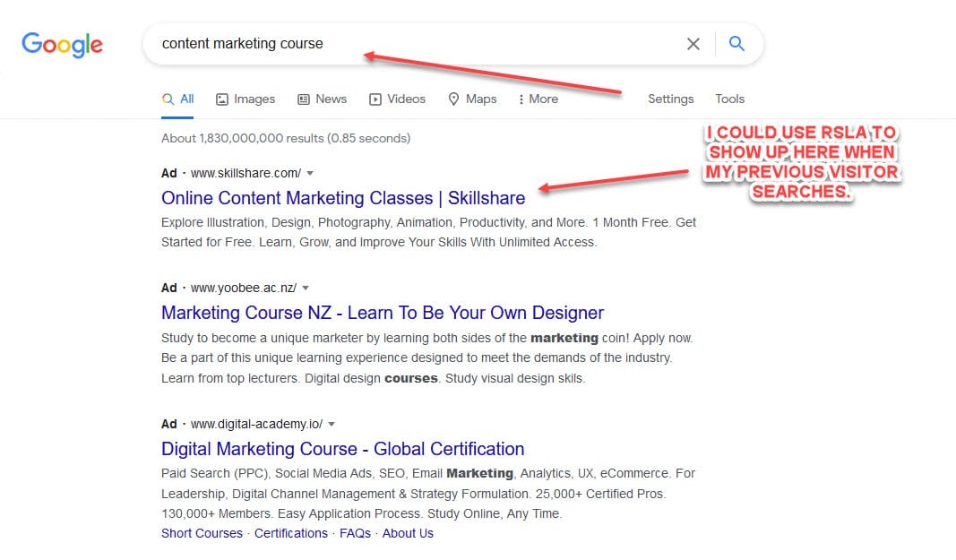Click the About 1,830,000,000 results text
The height and width of the screenshot is (560, 956).
(286, 139)
